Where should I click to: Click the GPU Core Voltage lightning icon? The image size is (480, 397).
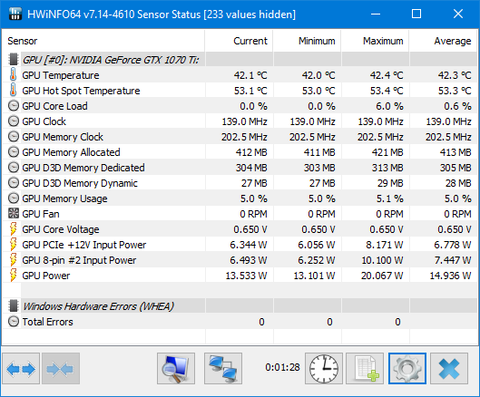click(13, 229)
